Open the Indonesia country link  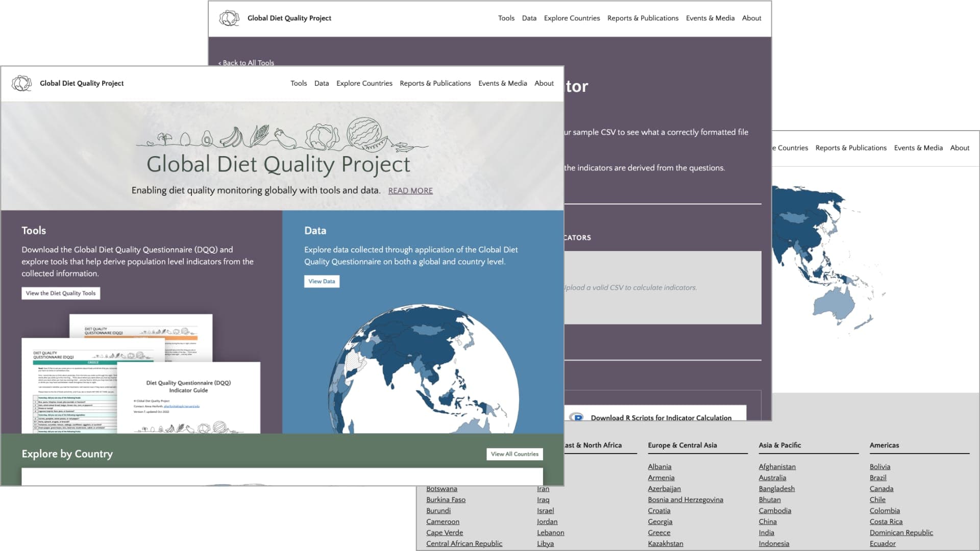(x=774, y=544)
